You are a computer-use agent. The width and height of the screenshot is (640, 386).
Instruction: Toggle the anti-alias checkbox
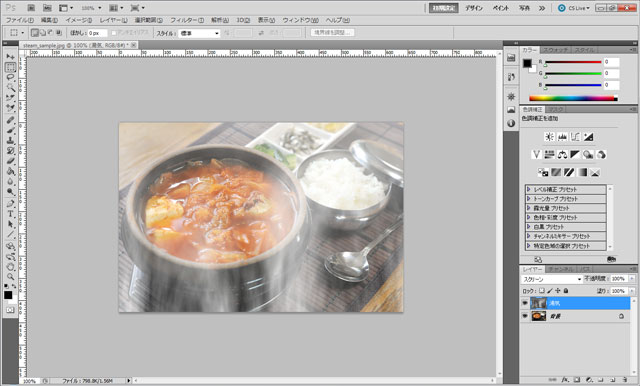click(114, 33)
